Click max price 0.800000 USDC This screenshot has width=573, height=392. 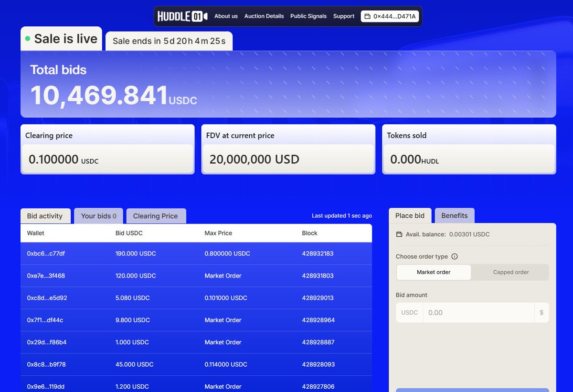(x=227, y=254)
